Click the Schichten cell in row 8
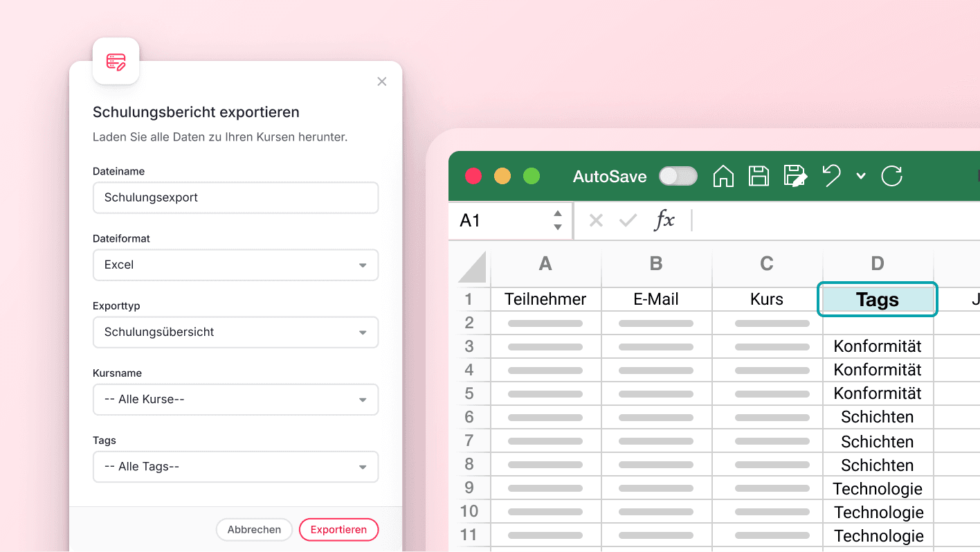This screenshot has width=980, height=552. 878,465
